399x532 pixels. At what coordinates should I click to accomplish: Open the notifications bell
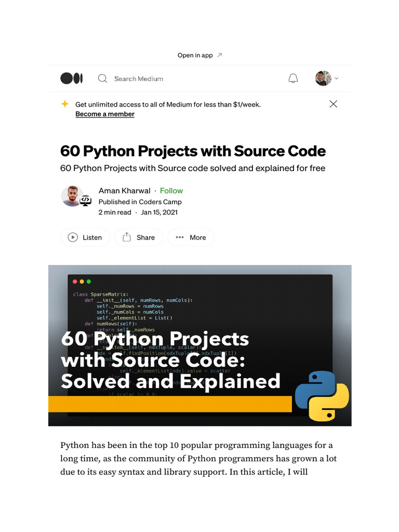coord(293,78)
